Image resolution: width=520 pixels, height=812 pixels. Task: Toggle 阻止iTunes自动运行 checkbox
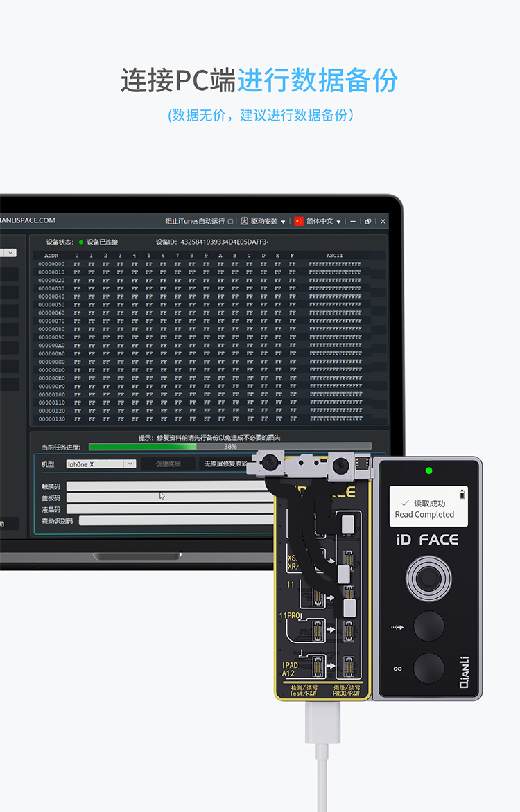pyautogui.click(x=230, y=222)
